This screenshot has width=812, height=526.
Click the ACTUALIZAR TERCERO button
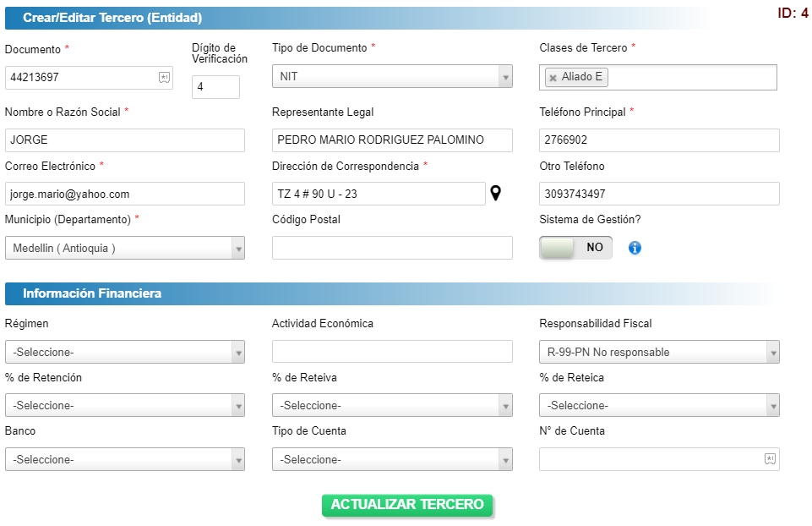pyautogui.click(x=407, y=505)
